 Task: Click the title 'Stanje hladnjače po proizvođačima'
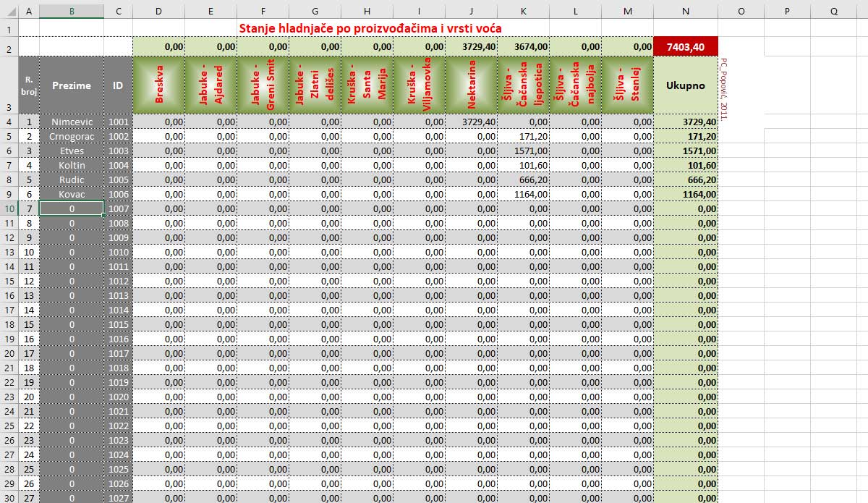click(370, 28)
